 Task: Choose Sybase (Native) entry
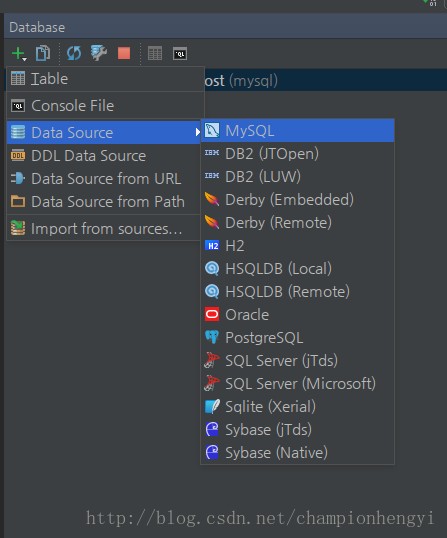[x=297, y=453]
